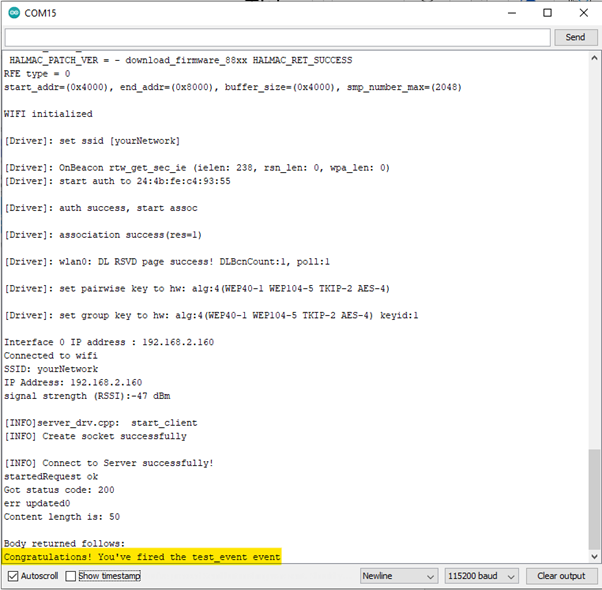Click the highlighted Congratulations message line
The height and width of the screenshot is (590, 602).
point(142,556)
